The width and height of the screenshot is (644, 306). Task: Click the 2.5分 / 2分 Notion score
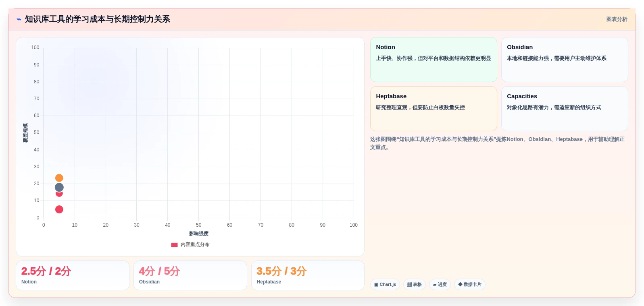tap(46, 271)
